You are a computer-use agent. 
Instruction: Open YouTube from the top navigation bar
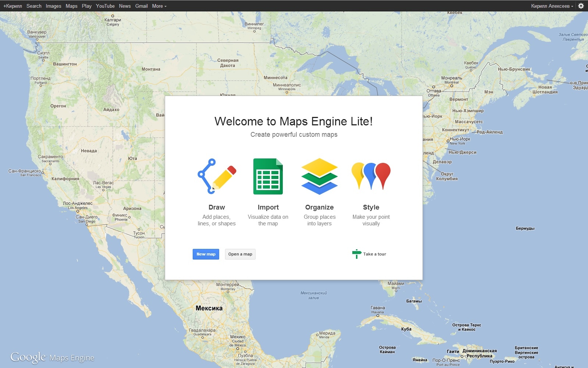pos(105,6)
